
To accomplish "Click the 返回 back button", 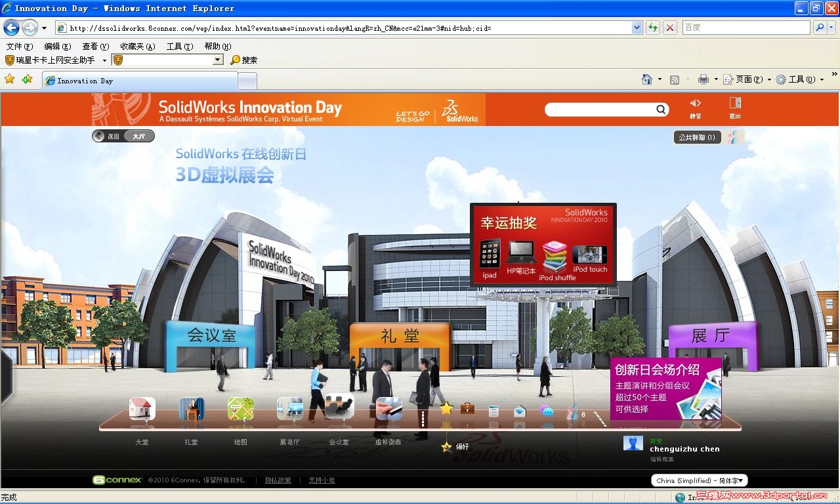I will click(x=108, y=136).
